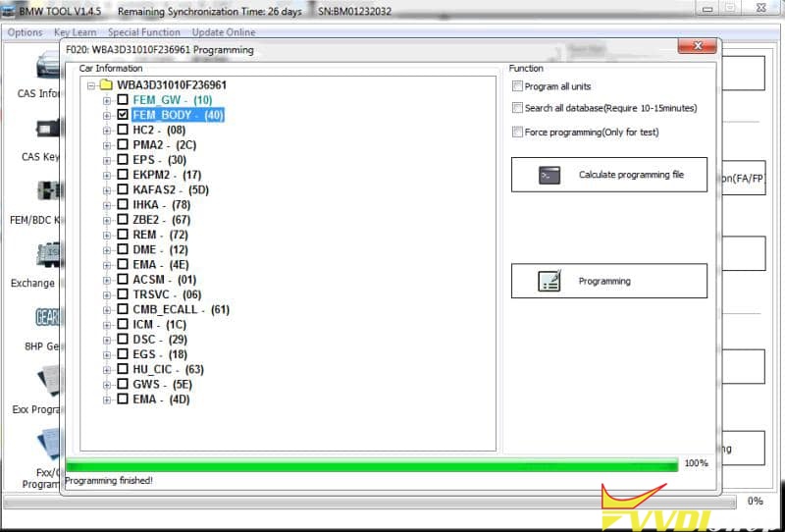Click the checklist icon on Programming button

coord(549,281)
